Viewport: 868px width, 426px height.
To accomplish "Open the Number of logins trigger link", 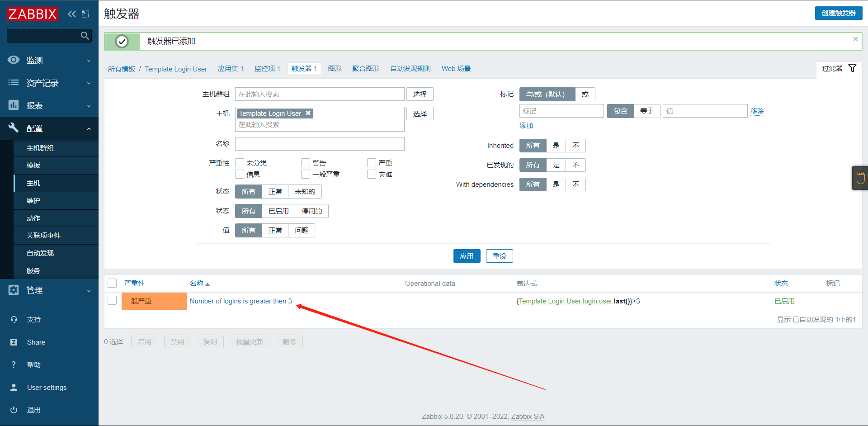I will click(241, 301).
